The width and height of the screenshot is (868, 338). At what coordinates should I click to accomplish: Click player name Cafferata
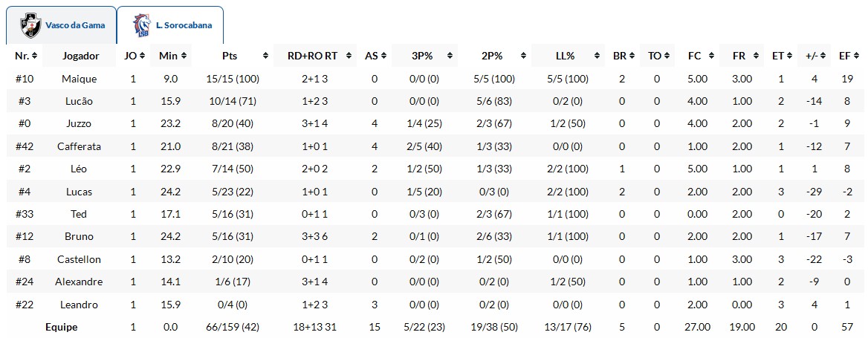79,146
